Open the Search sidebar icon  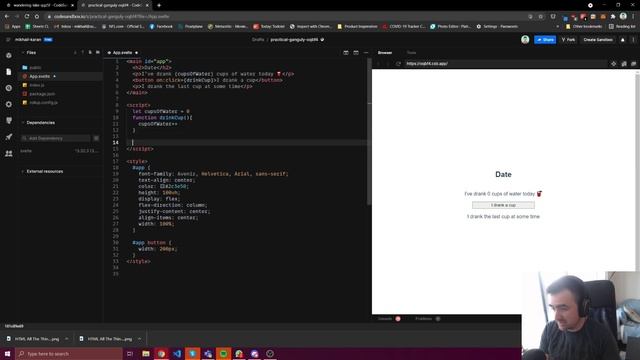coord(9,88)
